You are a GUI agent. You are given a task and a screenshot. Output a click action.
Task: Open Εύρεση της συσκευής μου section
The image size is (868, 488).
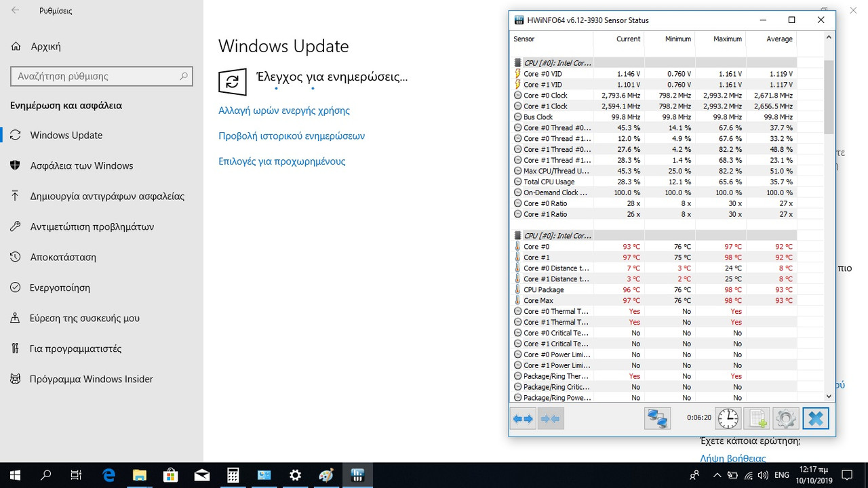(102, 319)
